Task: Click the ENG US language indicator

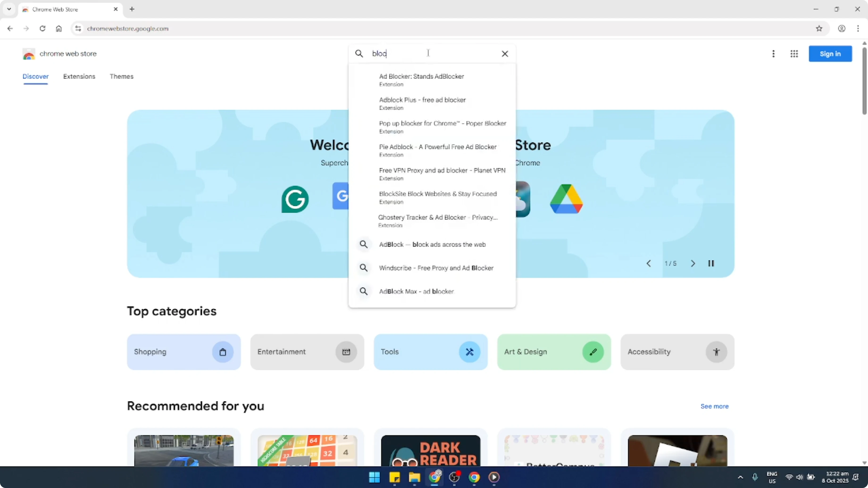Action: tap(772, 477)
